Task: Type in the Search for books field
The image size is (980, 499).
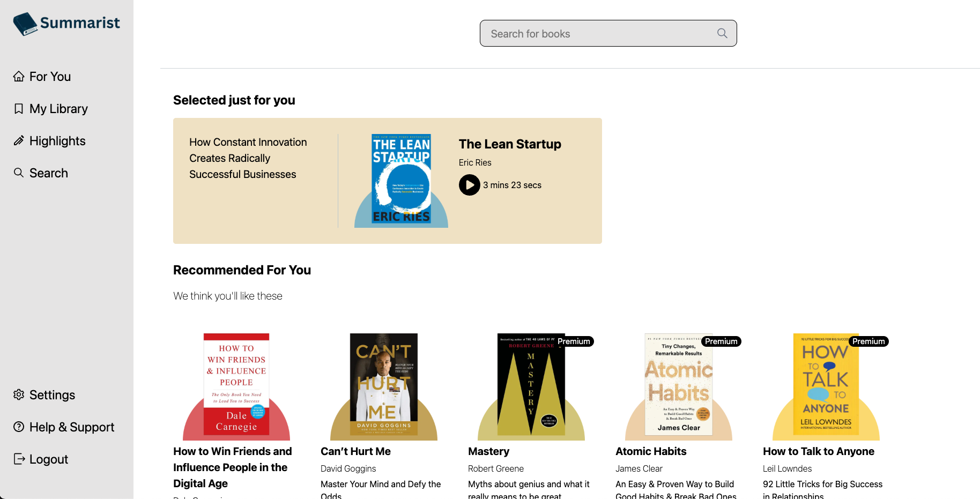Action: [600, 34]
